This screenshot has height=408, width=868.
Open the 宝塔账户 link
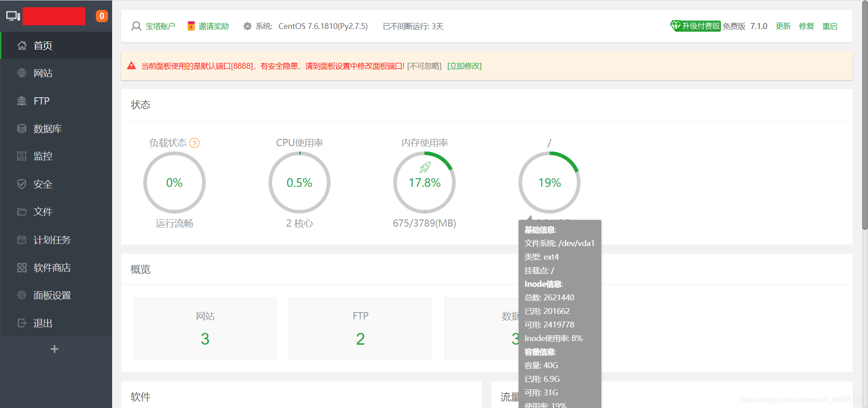(x=160, y=26)
